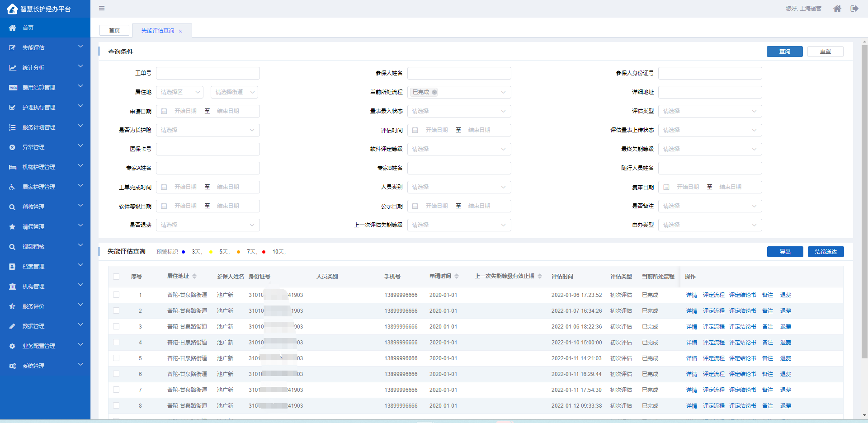Switch to the 首页 tab
Screen dimensions: 868x423
pos(114,31)
